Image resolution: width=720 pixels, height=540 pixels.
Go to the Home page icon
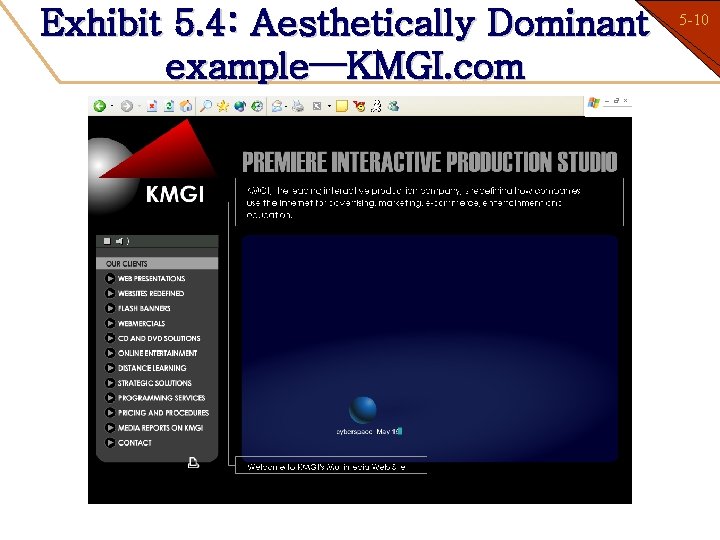click(x=186, y=106)
